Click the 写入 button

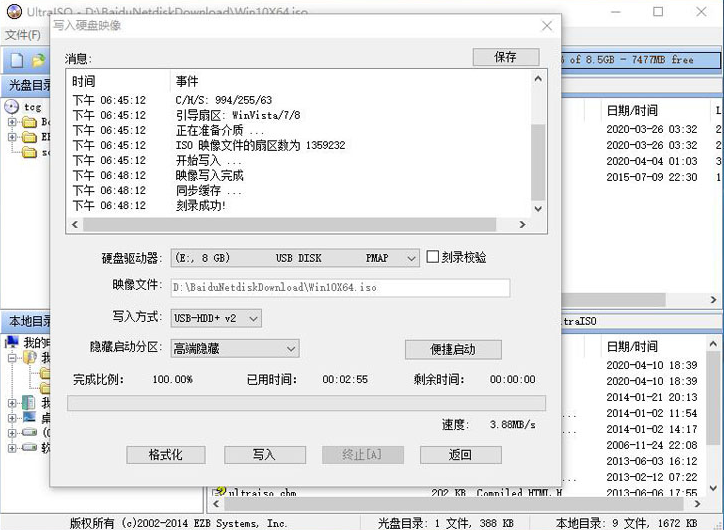tap(263, 454)
